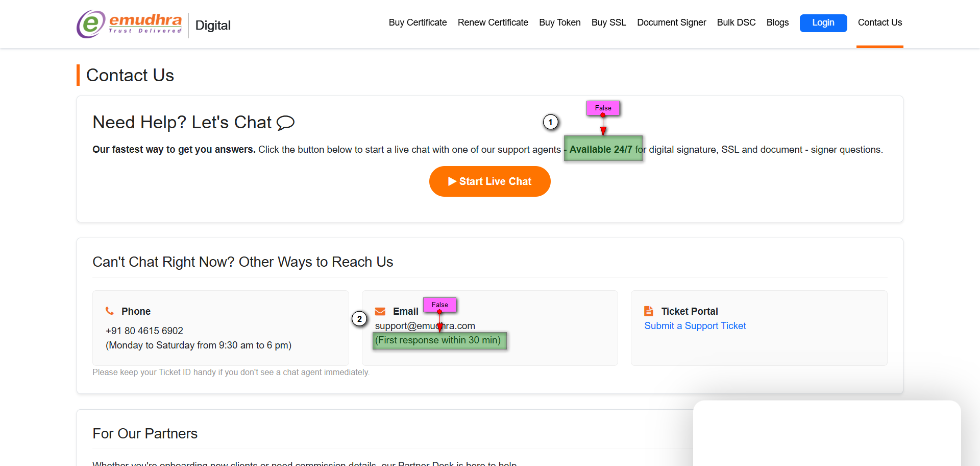This screenshot has width=980, height=466.
Task: Click the highlighted First response within 30 min note
Action: click(439, 340)
